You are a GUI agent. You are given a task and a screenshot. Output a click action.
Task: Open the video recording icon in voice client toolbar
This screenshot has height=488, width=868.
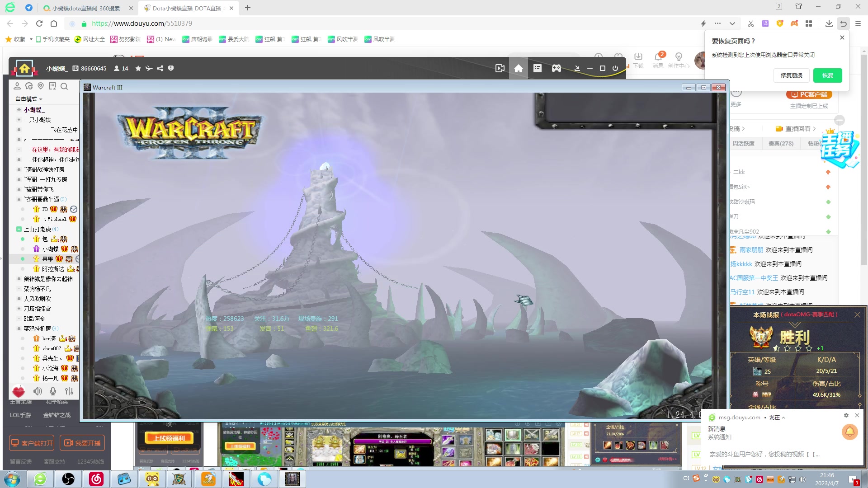click(500, 68)
